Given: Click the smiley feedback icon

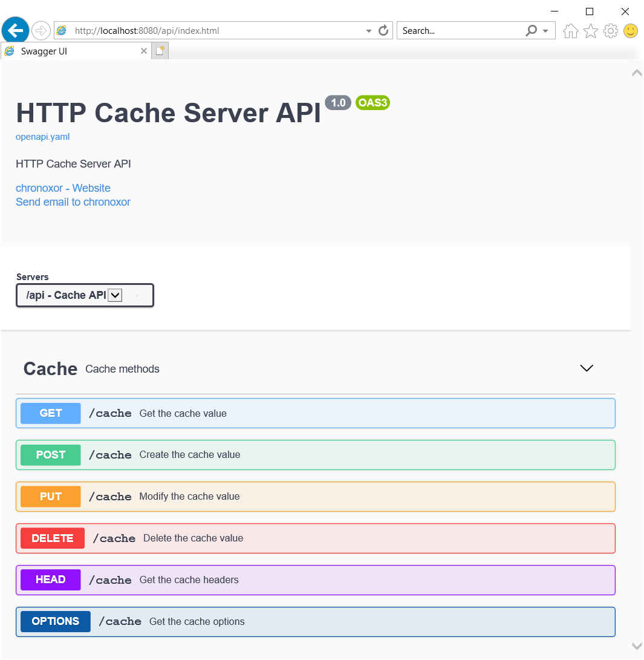Looking at the screenshot, I should 631,31.
